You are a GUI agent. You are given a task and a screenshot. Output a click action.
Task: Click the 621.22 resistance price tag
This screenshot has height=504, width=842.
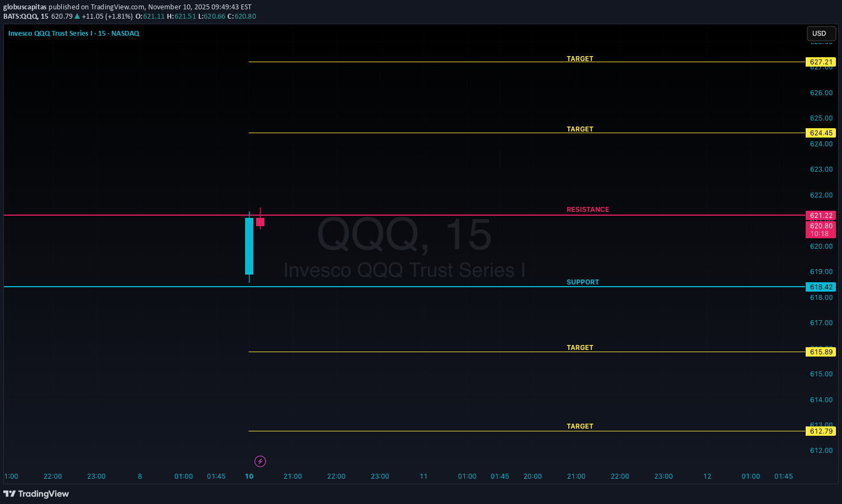(821, 216)
